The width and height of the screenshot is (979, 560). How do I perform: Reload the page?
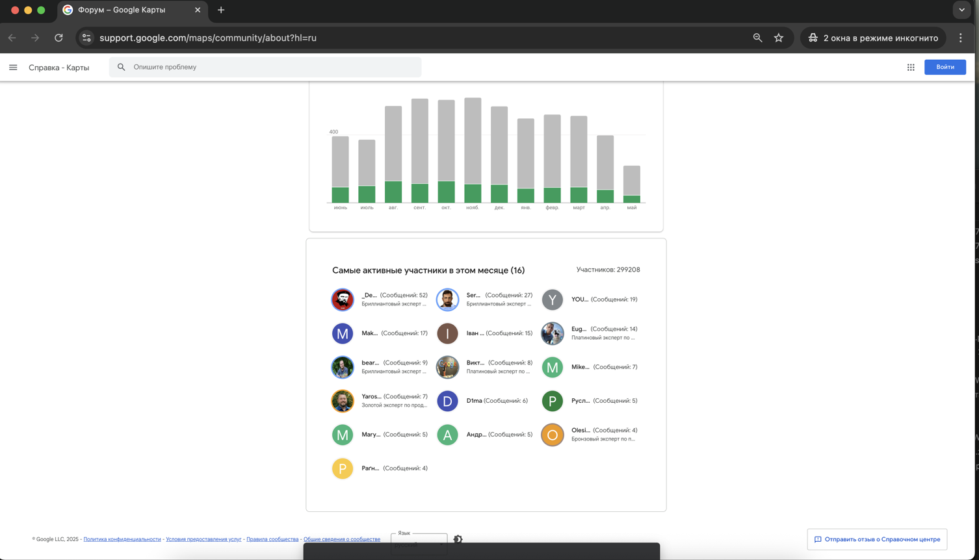59,38
